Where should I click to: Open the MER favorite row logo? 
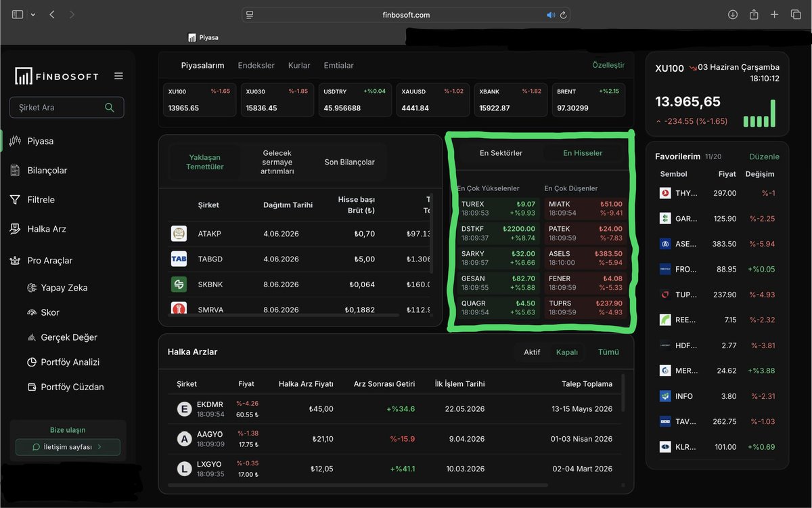pyautogui.click(x=665, y=371)
